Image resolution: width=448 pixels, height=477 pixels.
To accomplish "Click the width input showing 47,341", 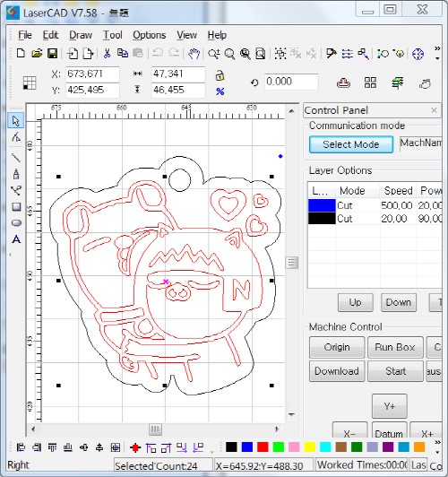I will [178, 74].
